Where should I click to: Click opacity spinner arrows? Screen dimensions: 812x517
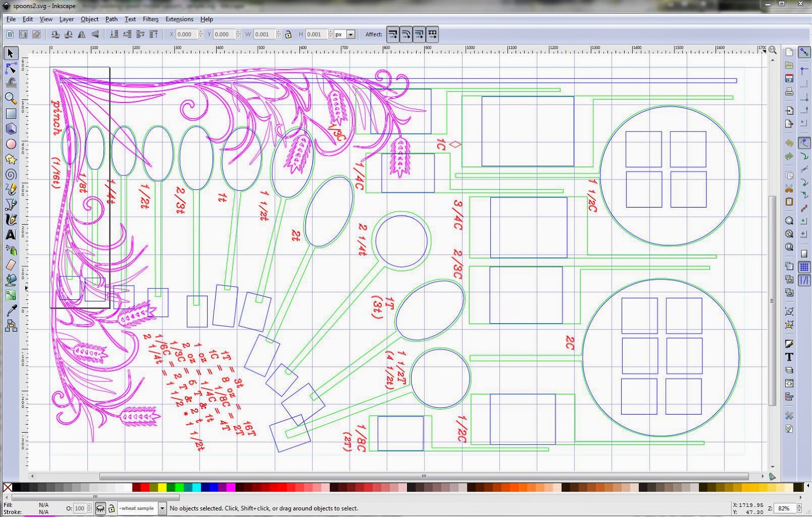(89, 508)
